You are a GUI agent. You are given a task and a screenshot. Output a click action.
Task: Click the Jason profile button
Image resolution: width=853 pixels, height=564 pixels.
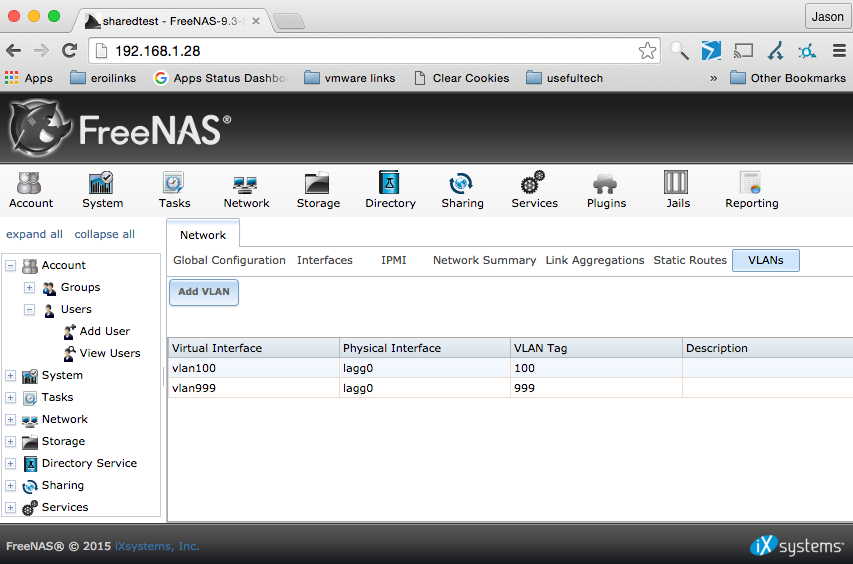click(827, 16)
